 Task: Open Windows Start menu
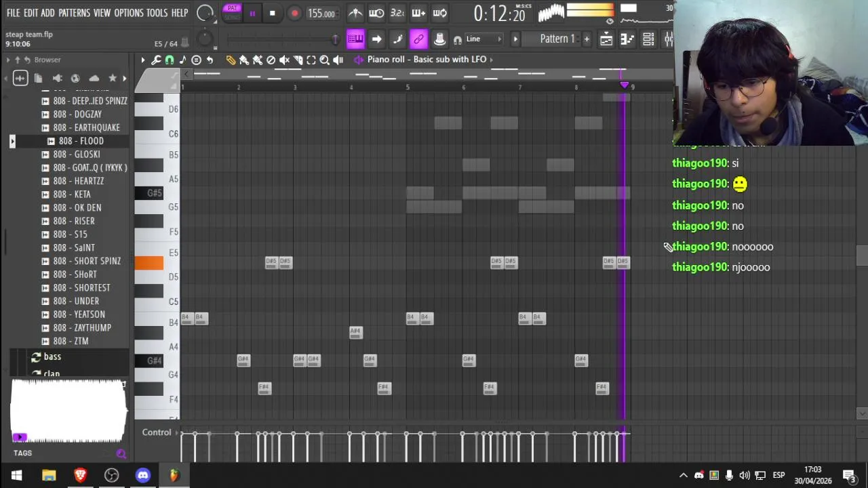click(16, 475)
